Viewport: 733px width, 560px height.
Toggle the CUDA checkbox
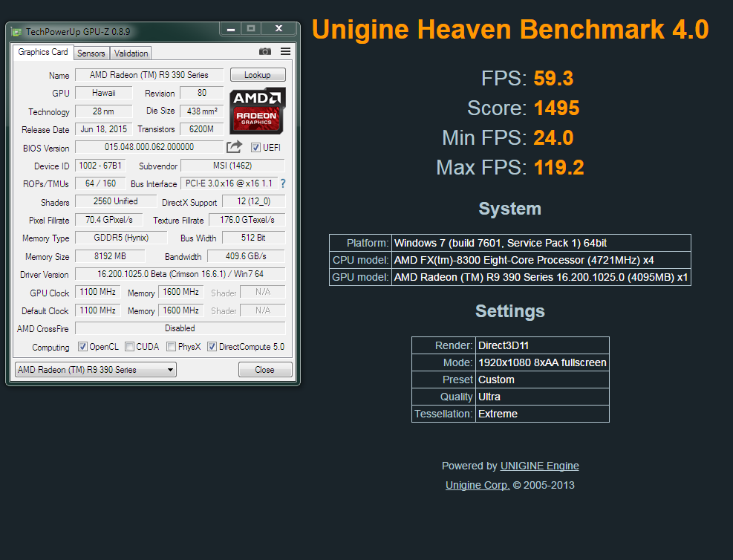pos(129,347)
